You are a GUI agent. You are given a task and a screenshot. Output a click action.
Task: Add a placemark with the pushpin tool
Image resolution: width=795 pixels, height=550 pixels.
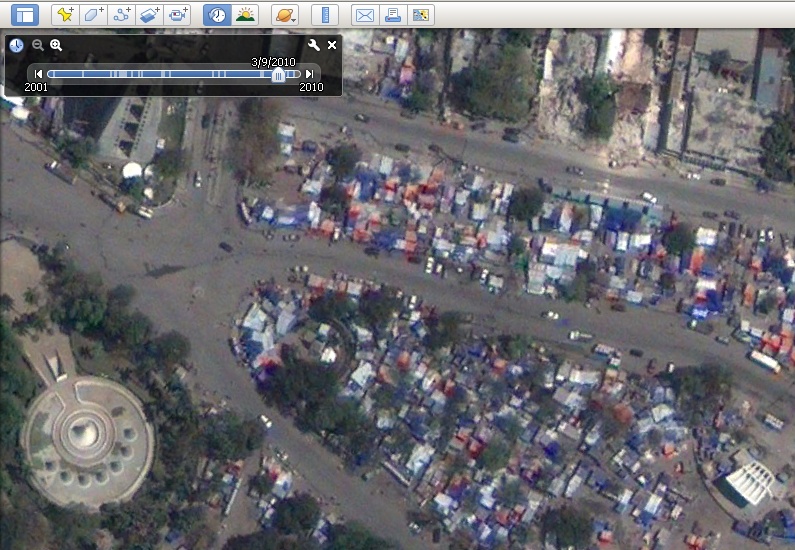click(x=65, y=15)
